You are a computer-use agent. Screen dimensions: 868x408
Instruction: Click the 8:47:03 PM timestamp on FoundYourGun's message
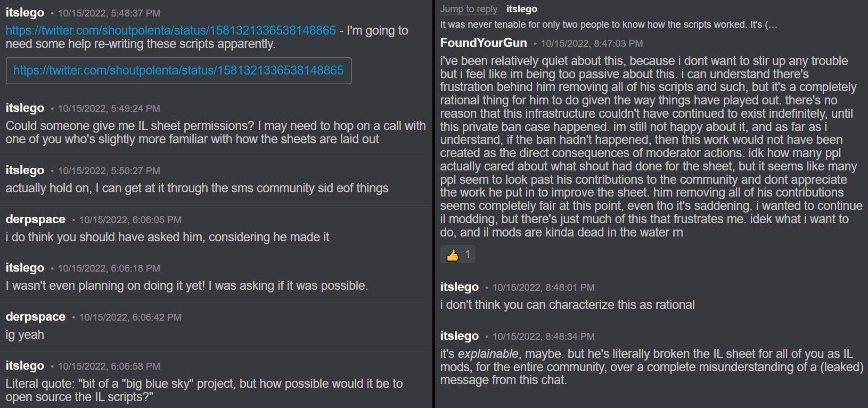(592, 44)
